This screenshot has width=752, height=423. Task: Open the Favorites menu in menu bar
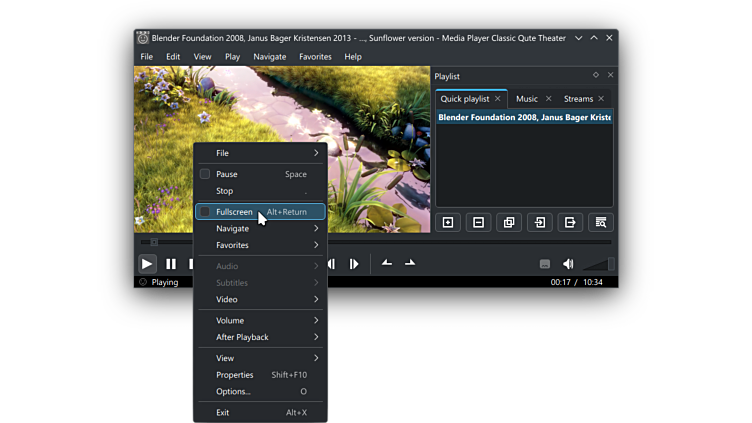315,57
